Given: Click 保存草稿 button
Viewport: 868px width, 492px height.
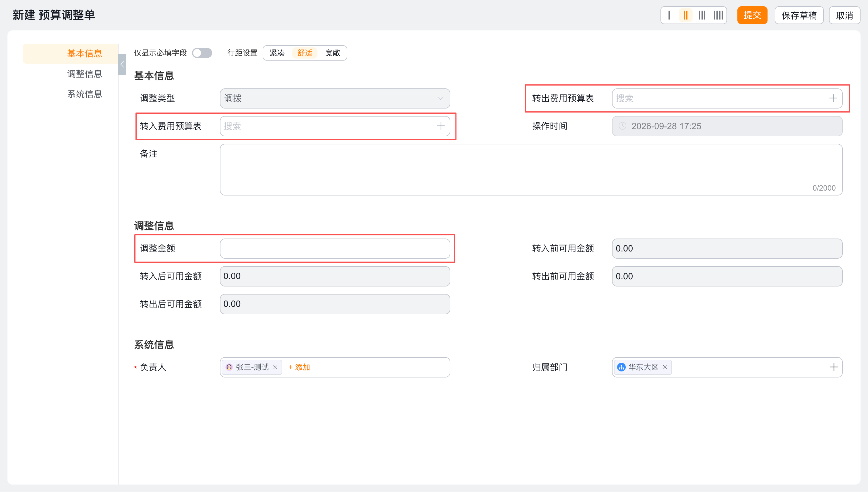Looking at the screenshot, I should (x=799, y=15).
